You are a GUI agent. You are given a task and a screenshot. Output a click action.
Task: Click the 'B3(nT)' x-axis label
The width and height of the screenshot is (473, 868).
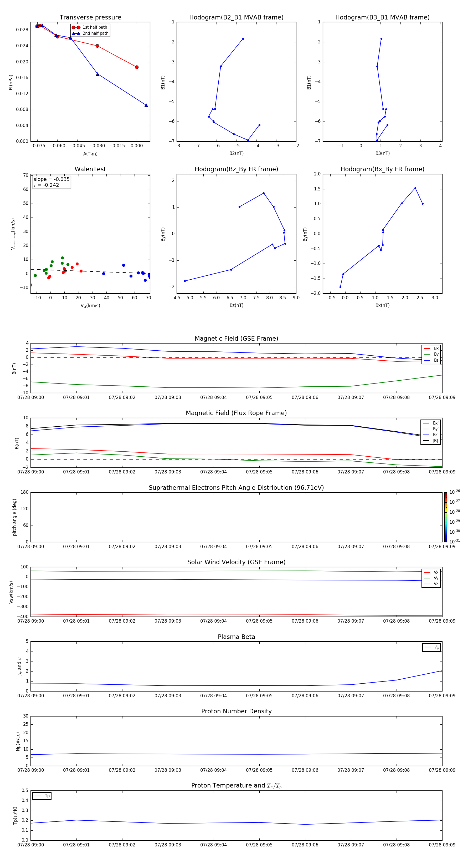coord(382,153)
